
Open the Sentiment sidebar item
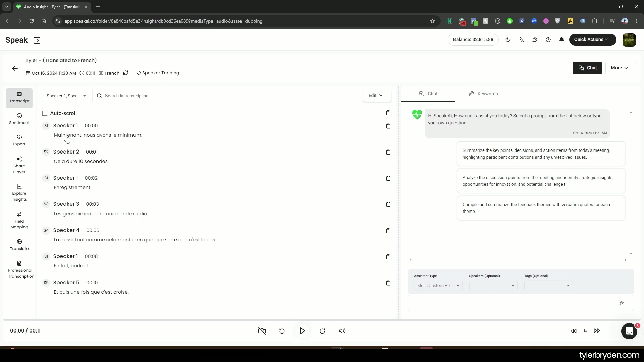[x=19, y=119]
